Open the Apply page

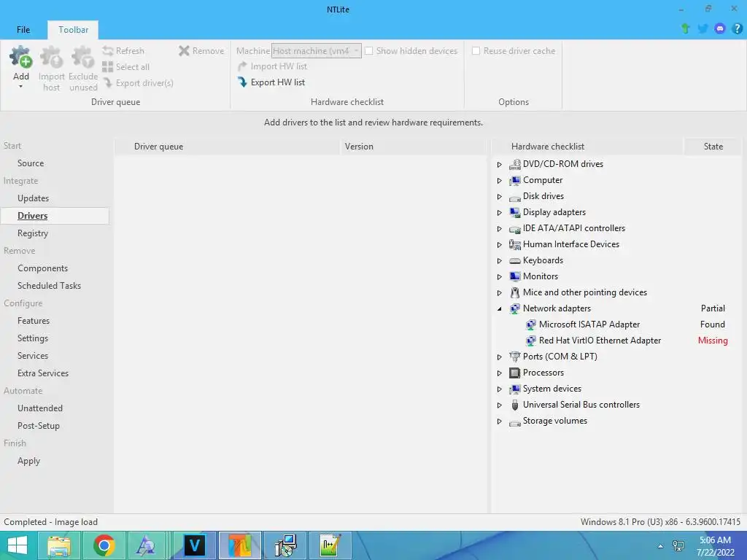pos(28,461)
